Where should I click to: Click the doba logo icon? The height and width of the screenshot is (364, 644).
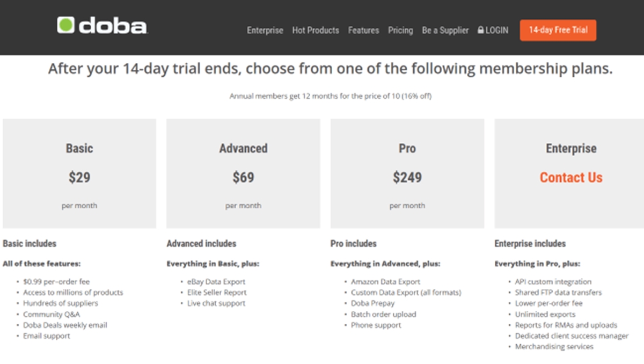[65, 25]
